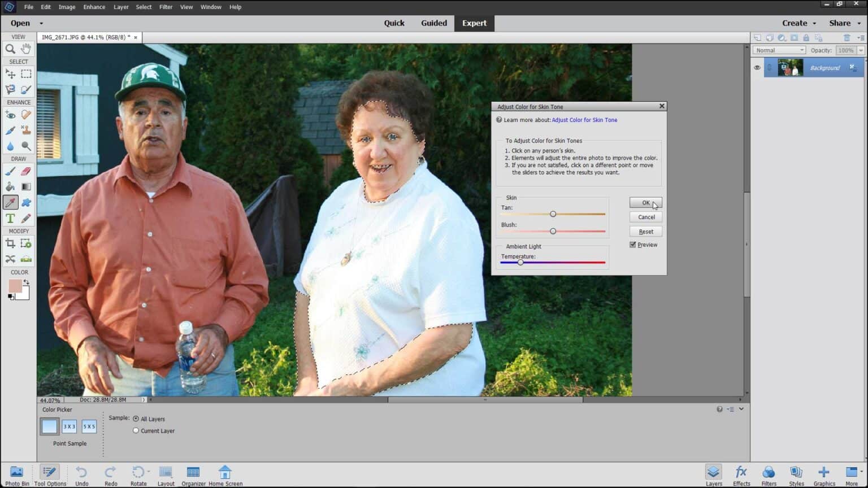The image size is (868, 488).
Task: Select the Current Layer sample radio button
Action: tap(136, 430)
